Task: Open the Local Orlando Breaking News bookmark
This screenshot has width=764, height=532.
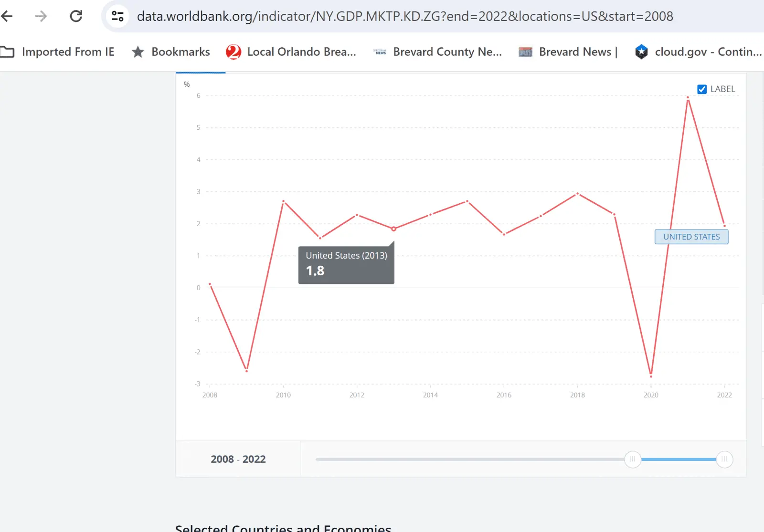Action: pyautogui.click(x=291, y=52)
